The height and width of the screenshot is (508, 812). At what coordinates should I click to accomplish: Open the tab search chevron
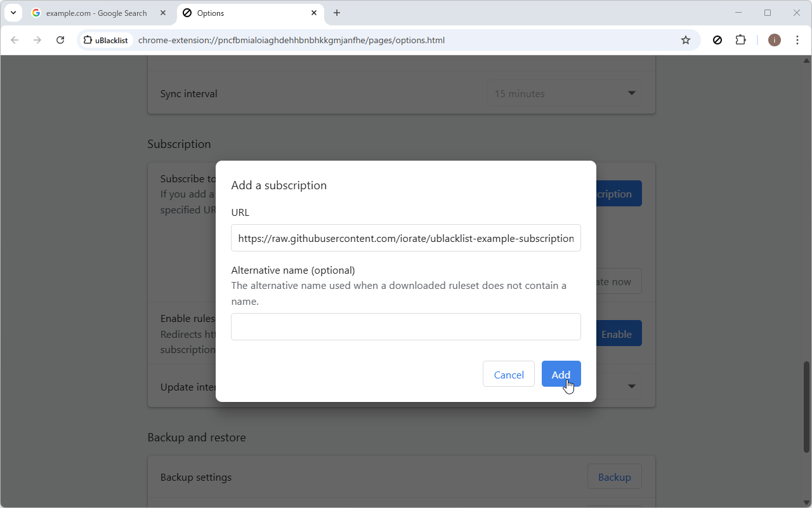pos(13,13)
